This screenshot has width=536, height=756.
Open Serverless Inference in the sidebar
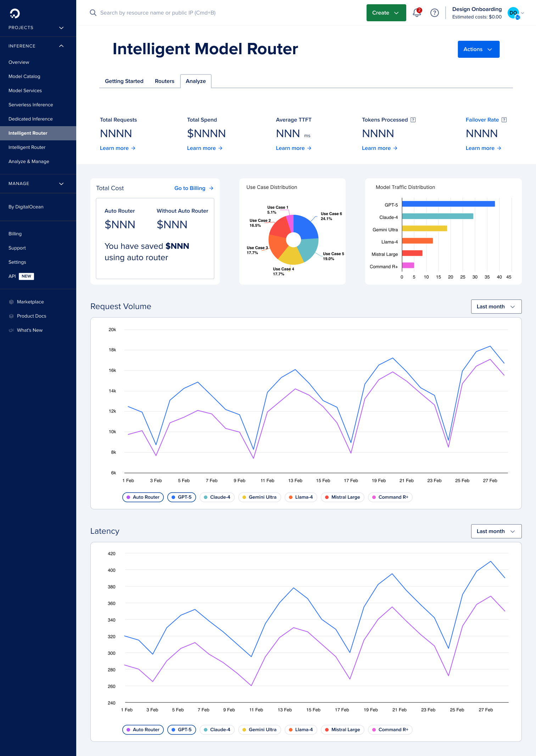click(x=38, y=105)
